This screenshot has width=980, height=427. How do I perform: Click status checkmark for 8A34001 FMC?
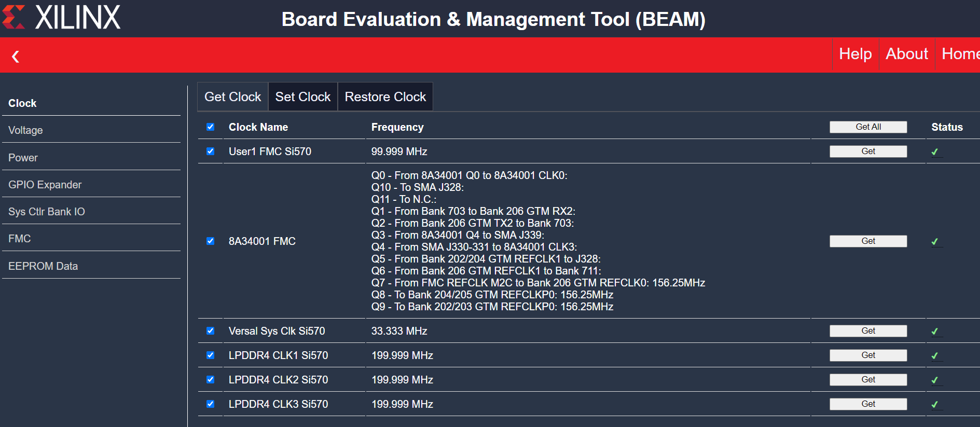point(934,242)
